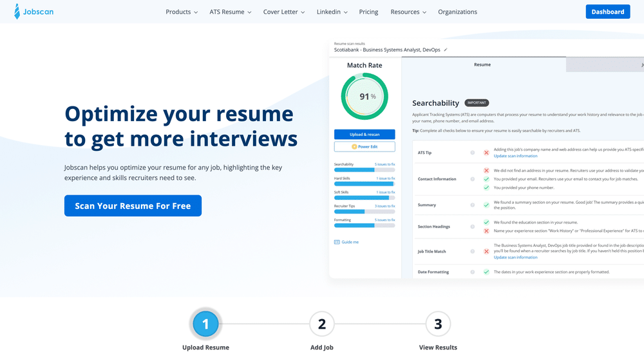Click green check for education section found
Screen dimensions: 644x352
pyautogui.click(x=486, y=222)
